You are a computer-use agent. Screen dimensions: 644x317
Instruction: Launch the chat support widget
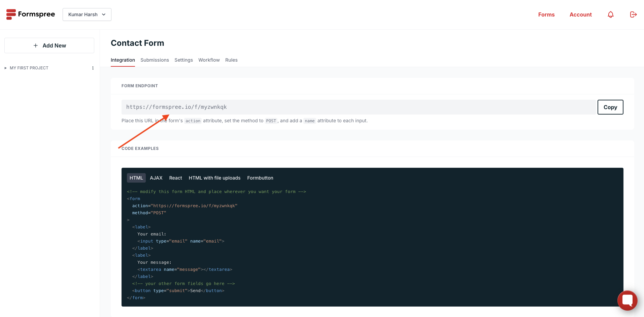pos(627,300)
